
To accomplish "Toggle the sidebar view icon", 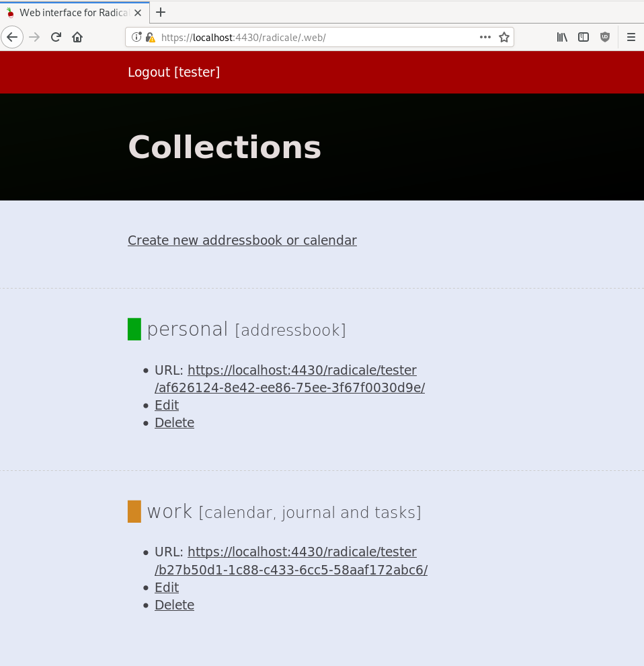I will [x=583, y=38].
